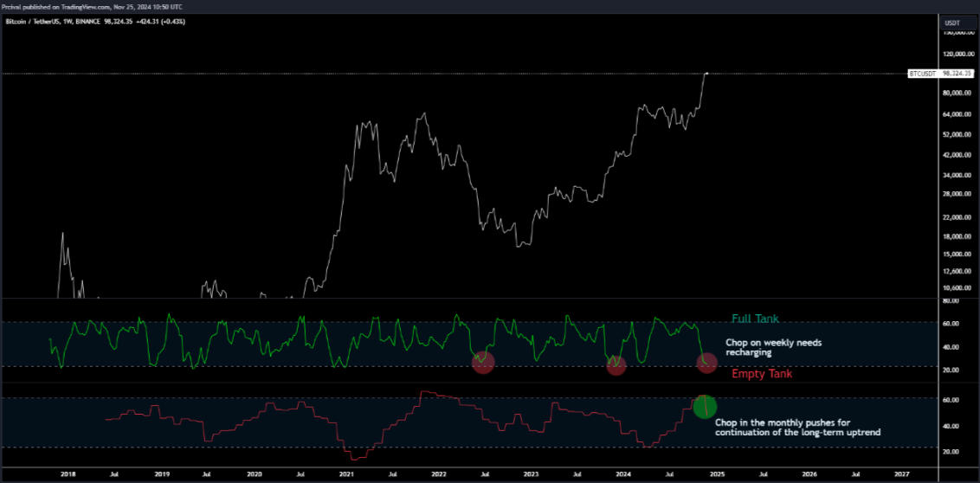
Task: Click the 52,000.00 price axis label
Action: pos(957,134)
